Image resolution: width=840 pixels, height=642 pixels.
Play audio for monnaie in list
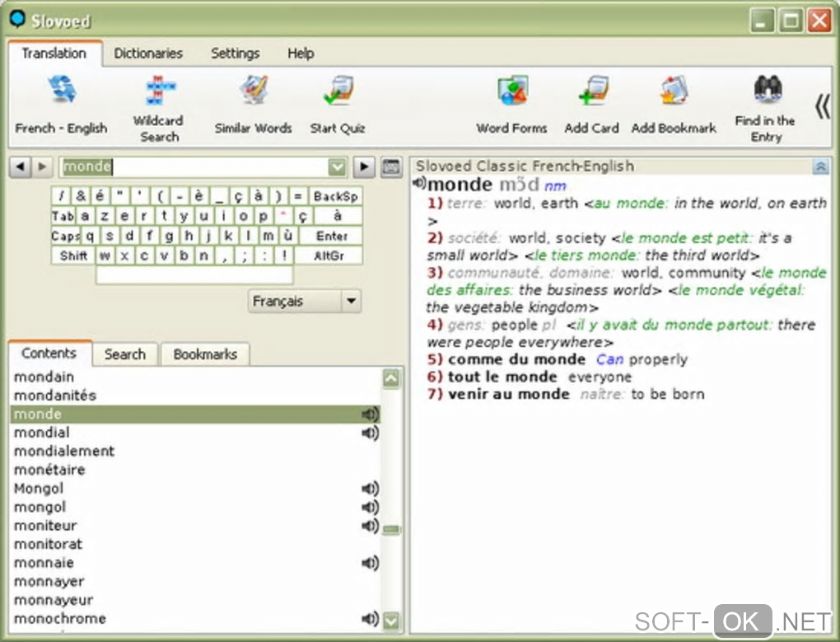coord(370,563)
